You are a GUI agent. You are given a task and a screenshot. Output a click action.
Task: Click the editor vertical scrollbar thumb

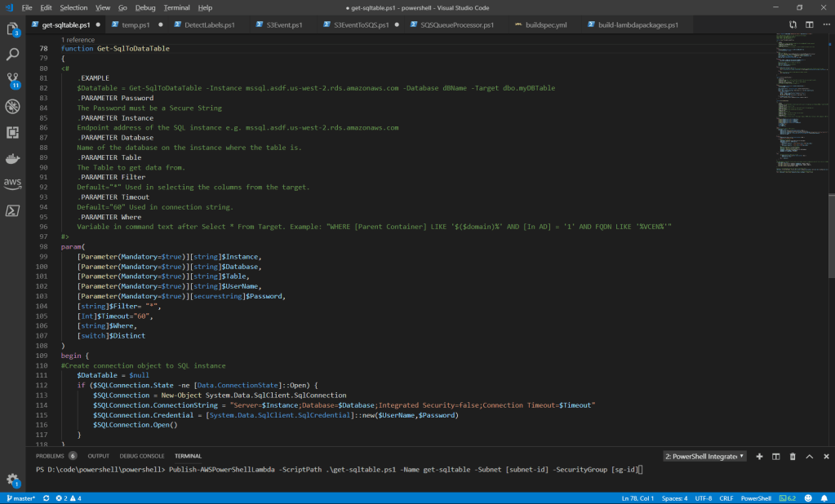(x=831, y=236)
